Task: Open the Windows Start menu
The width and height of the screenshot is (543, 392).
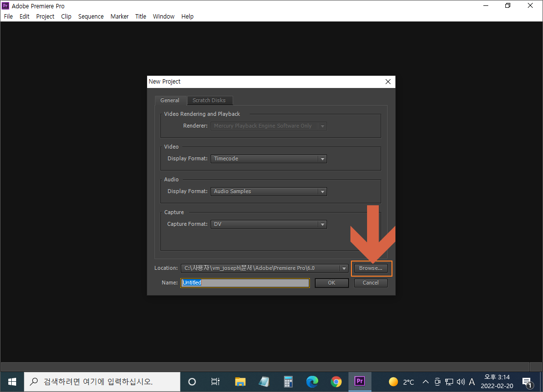Action: 12,382
